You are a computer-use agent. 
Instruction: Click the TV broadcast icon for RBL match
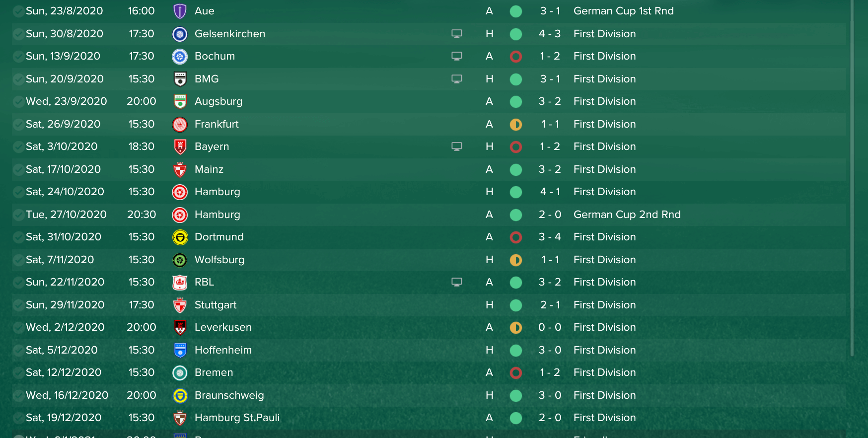(457, 282)
